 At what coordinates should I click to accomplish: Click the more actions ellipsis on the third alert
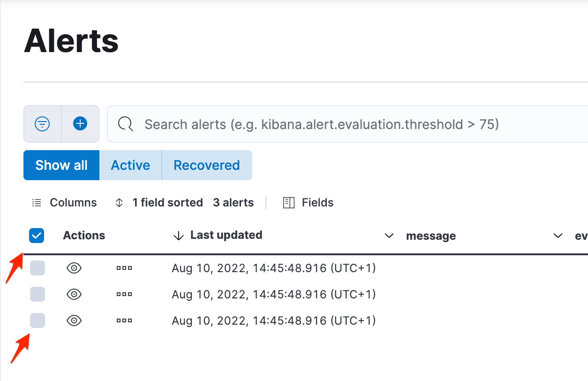click(x=124, y=320)
